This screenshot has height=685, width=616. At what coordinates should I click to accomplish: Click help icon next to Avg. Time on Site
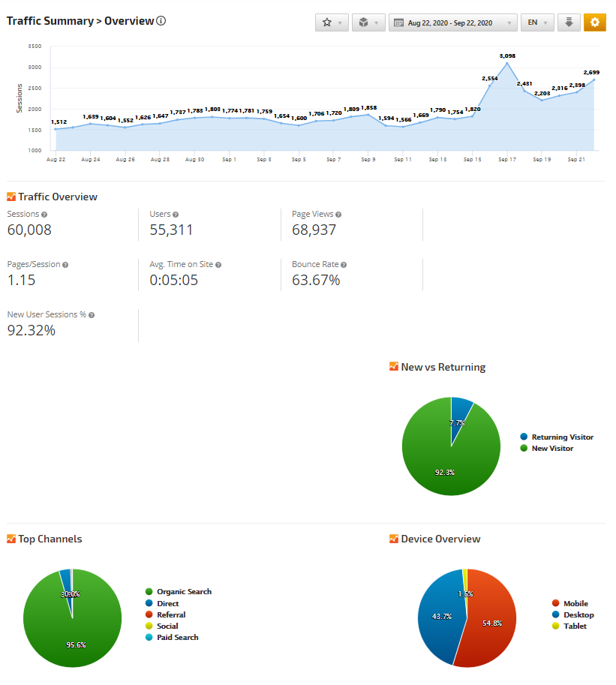click(218, 265)
